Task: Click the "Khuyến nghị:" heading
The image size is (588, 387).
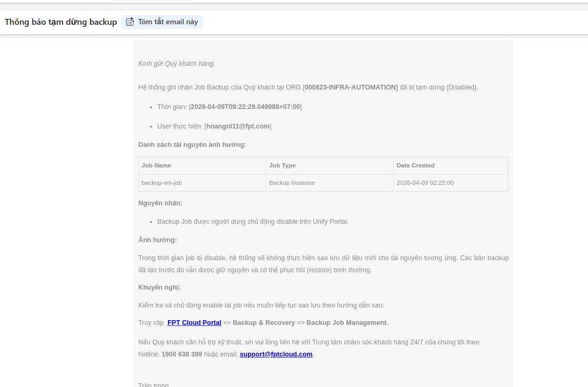Action: pyautogui.click(x=159, y=287)
